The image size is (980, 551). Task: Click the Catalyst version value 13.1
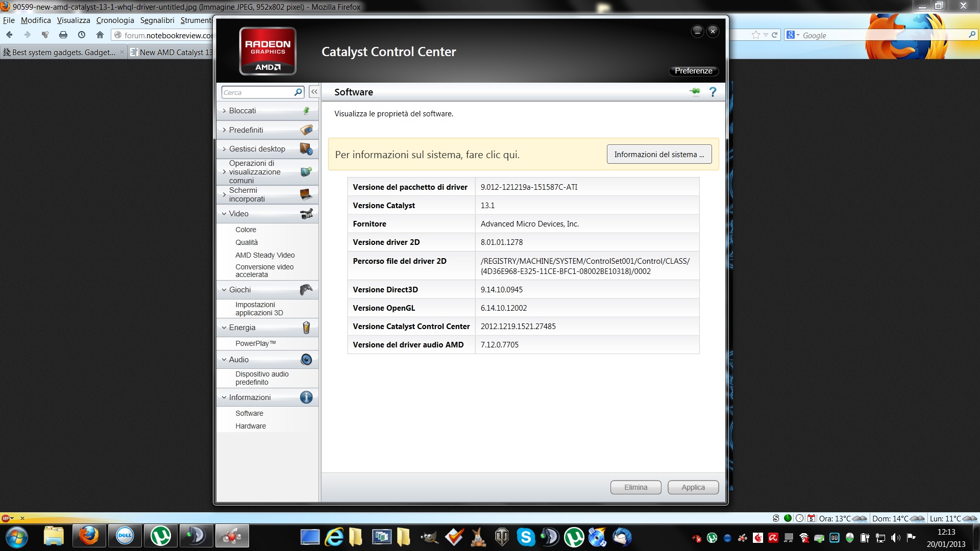(x=487, y=205)
